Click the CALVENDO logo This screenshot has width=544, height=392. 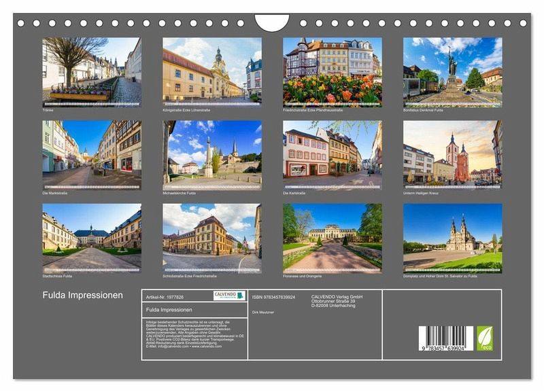click(x=229, y=296)
